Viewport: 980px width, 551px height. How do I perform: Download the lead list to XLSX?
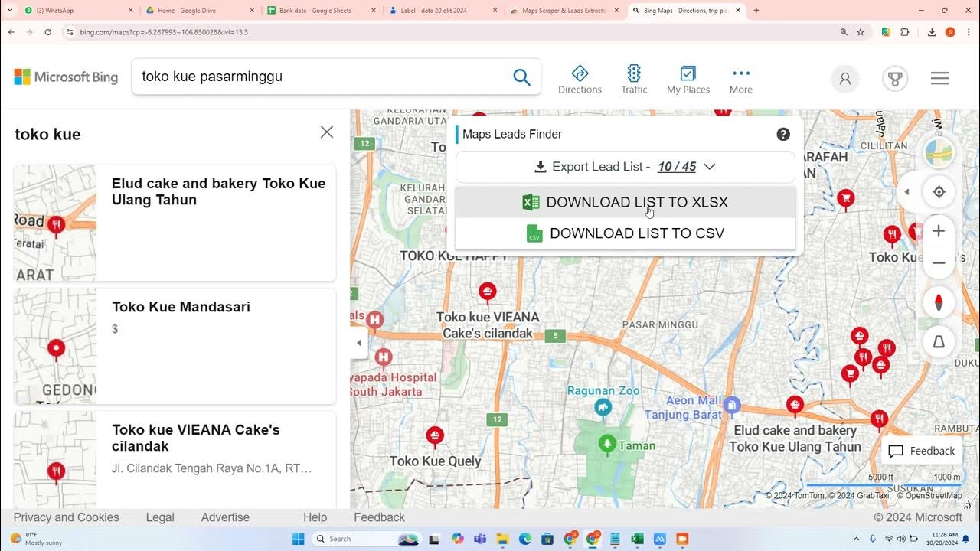tap(626, 202)
